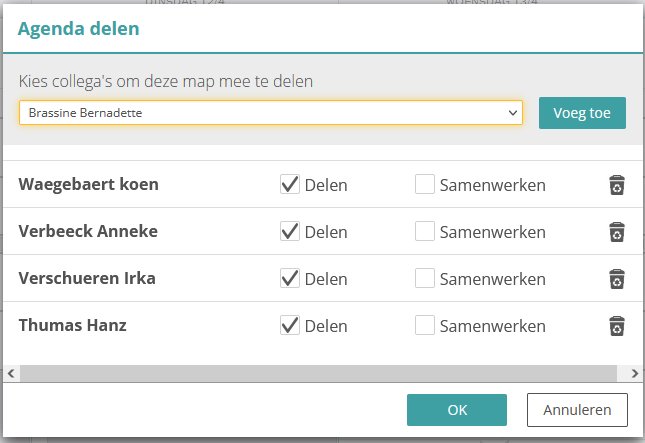Enable Samenwerken for Verbeeck Anneke
The height and width of the screenshot is (443, 645).
pos(425,231)
